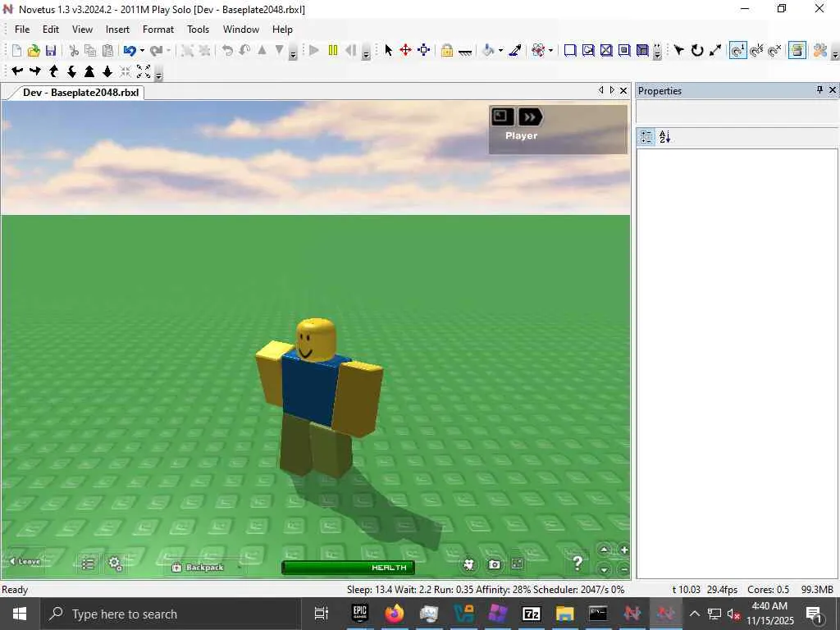Screen dimensions: 840x630
Task: Toggle the fifth-stud grid snap button
Action: pos(756,50)
